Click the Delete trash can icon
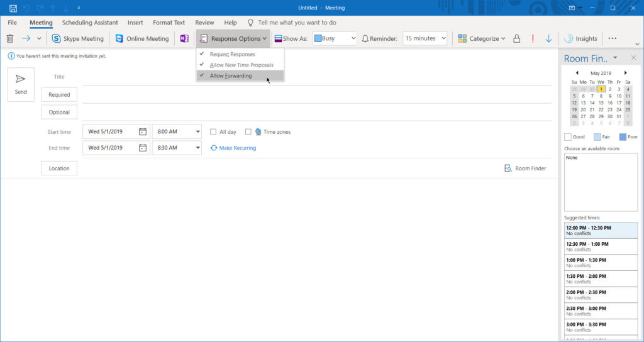Image resolution: width=644 pixels, height=342 pixels. click(x=10, y=38)
